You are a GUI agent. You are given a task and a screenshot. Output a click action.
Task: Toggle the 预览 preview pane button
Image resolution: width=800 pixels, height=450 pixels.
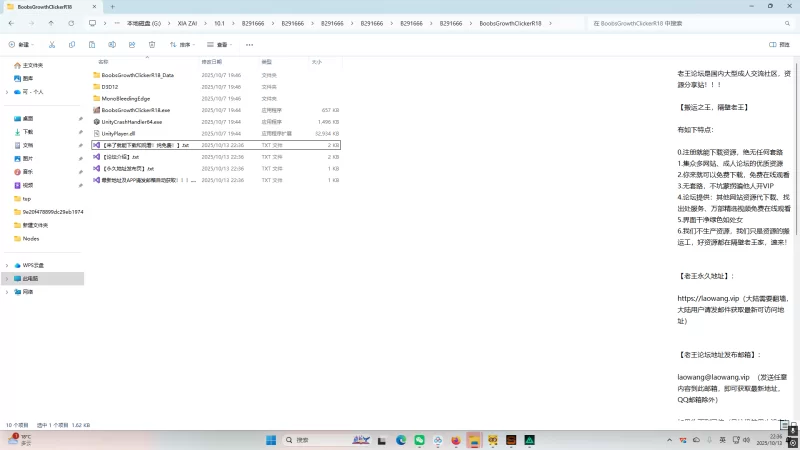[779, 45]
